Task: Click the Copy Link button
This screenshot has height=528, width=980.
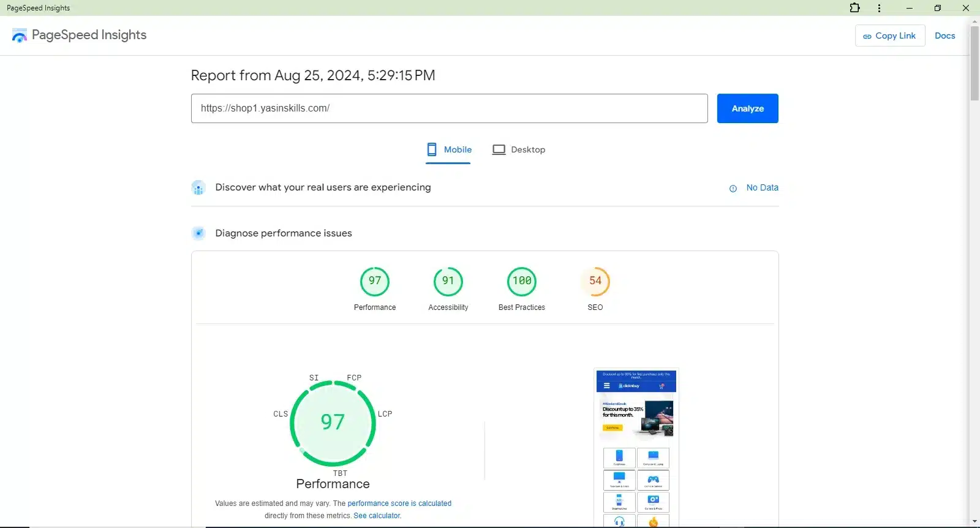Action: [x=889, y=36]
